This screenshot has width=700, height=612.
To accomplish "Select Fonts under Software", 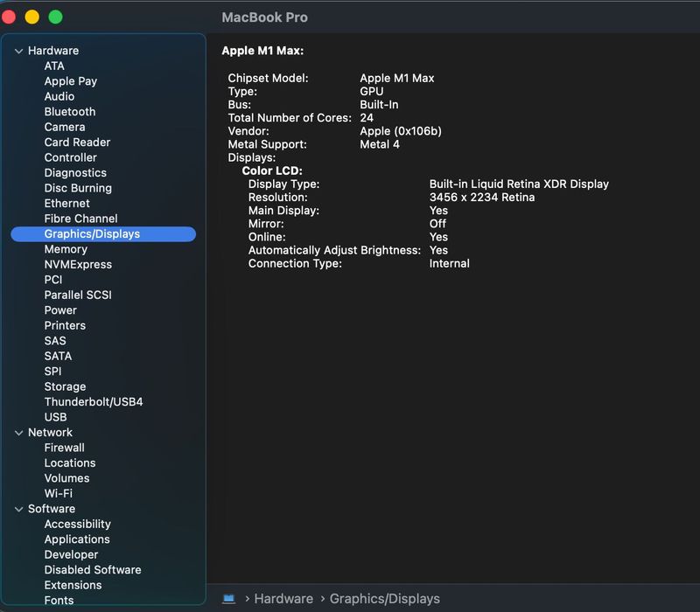I will pos(59,601).
